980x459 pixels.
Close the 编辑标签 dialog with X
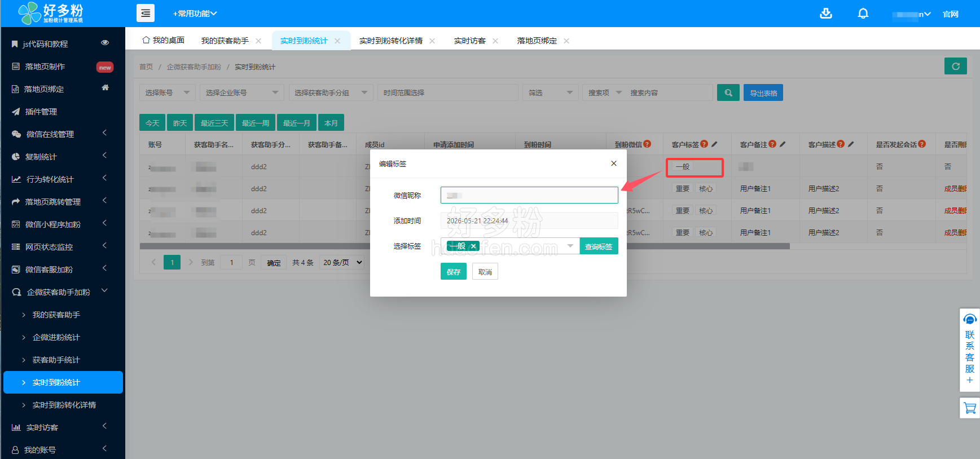coord(614,164)
